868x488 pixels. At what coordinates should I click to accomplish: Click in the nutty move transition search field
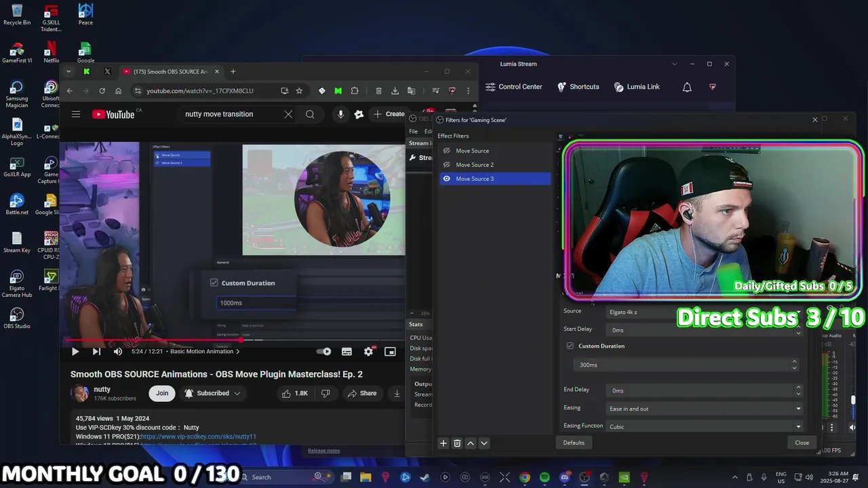(231, 114)
